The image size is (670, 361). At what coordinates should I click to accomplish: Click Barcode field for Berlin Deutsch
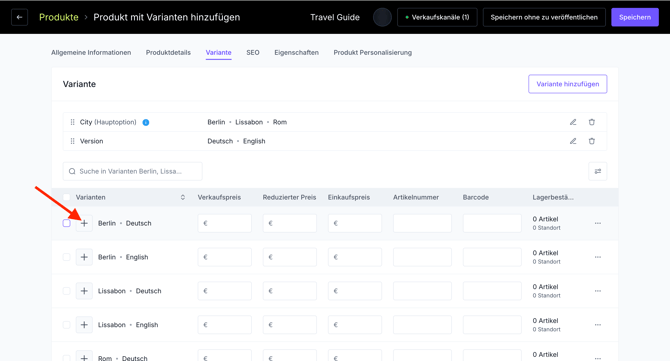[492, 223]
